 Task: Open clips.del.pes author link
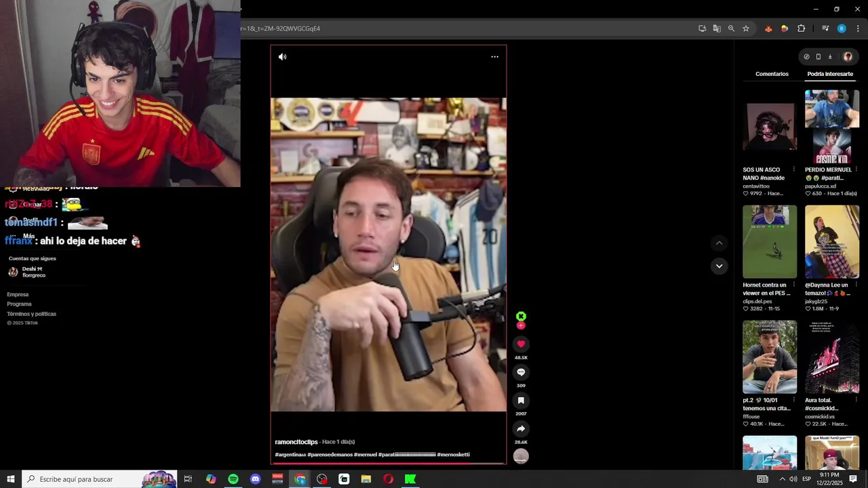(757, 301)
